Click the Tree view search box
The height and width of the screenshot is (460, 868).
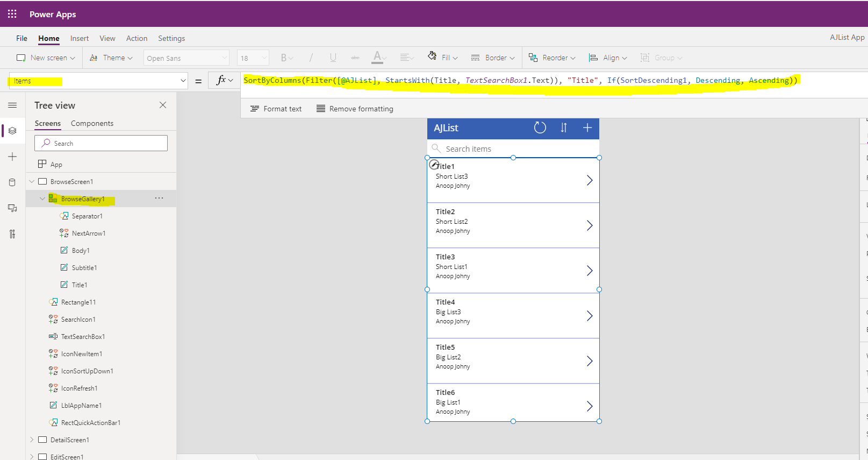[x=101, y=143]
